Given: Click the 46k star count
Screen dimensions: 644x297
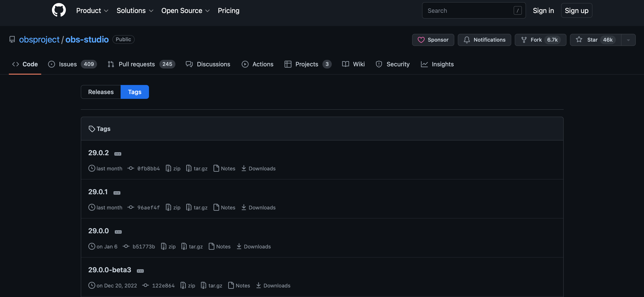Looking at the screenshot, I should pos(608,40).
